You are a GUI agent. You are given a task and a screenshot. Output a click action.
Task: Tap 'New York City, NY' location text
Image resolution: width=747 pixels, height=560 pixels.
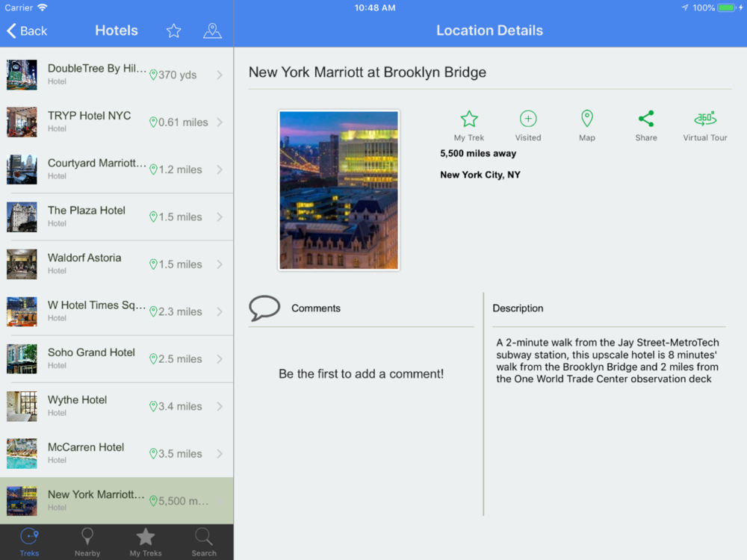pos(480,175)
